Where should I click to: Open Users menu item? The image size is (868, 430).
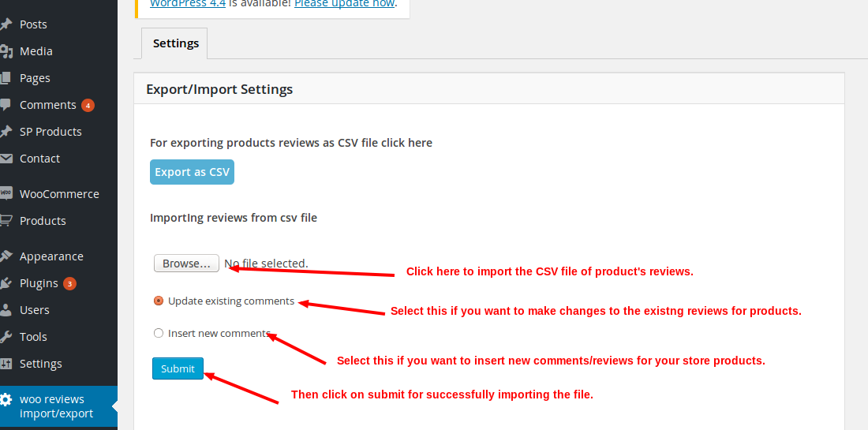click(x=35, y=310)
